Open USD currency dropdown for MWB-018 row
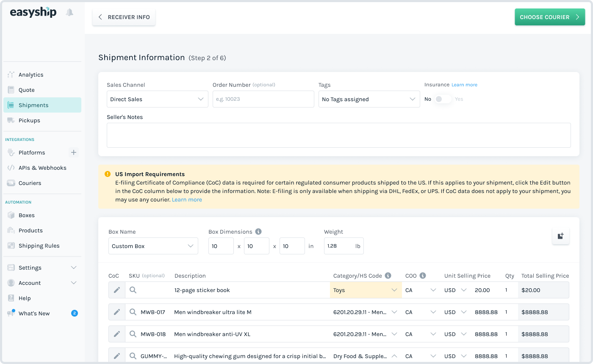Screen dimensions: 593x364 point(455,334)
